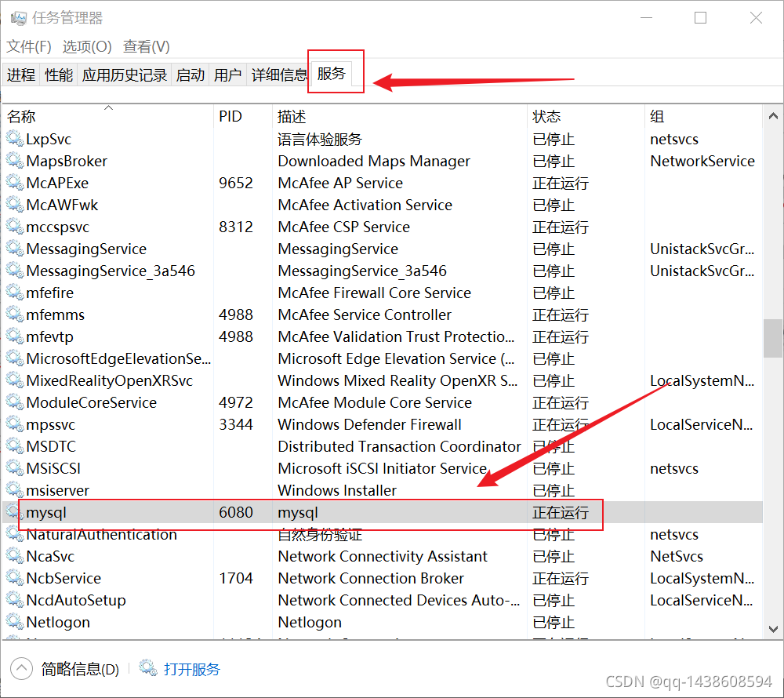Click the icon of MessagingService_3a546 row
This screenshot has height=698, width=784.
coord(14,271)
